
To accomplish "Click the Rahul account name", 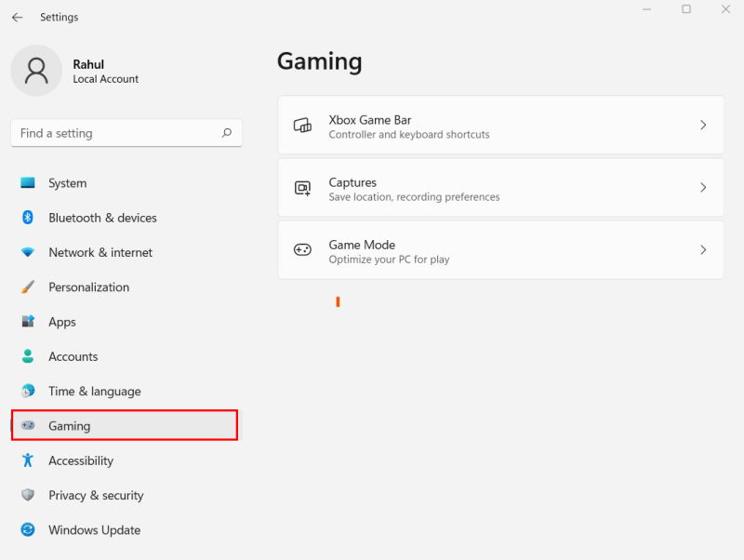I will click(x=88, y=64).
